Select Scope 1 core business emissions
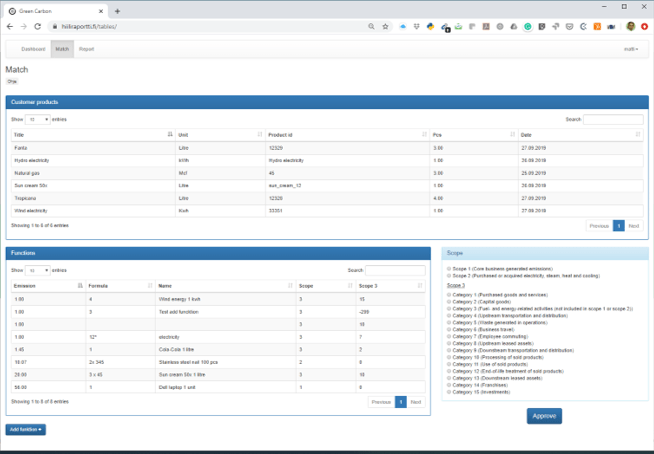This screenshot has height=454, width=654. tap(449, 269)
